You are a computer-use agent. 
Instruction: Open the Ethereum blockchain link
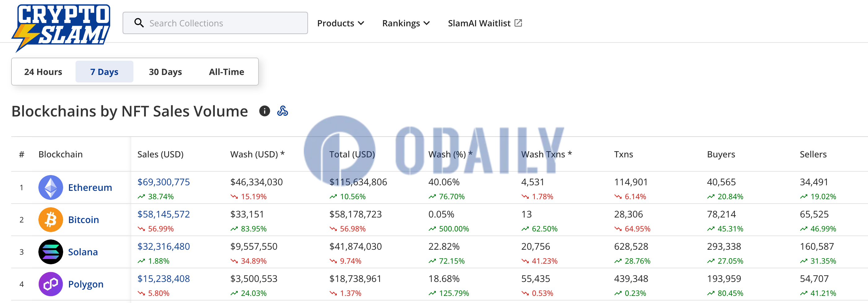90,188
